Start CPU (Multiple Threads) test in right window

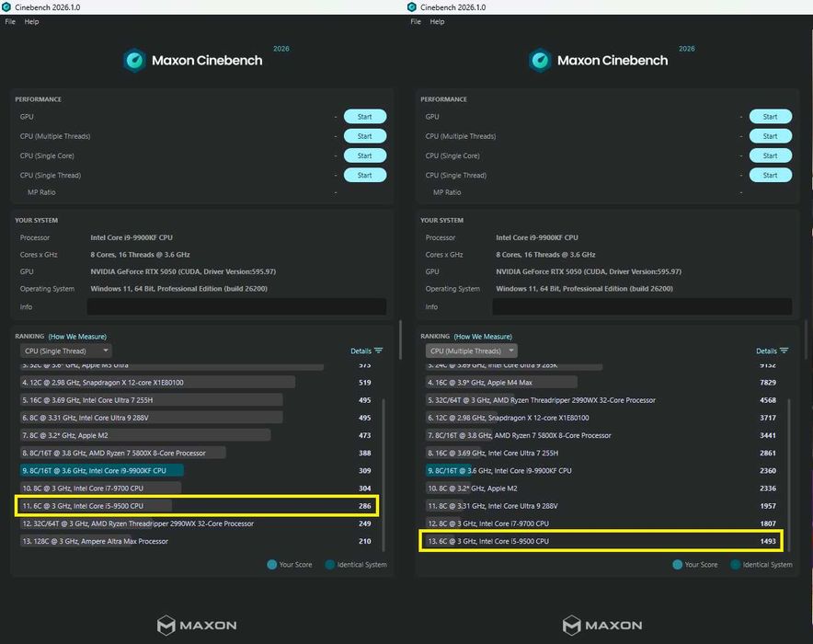(771, 136)
